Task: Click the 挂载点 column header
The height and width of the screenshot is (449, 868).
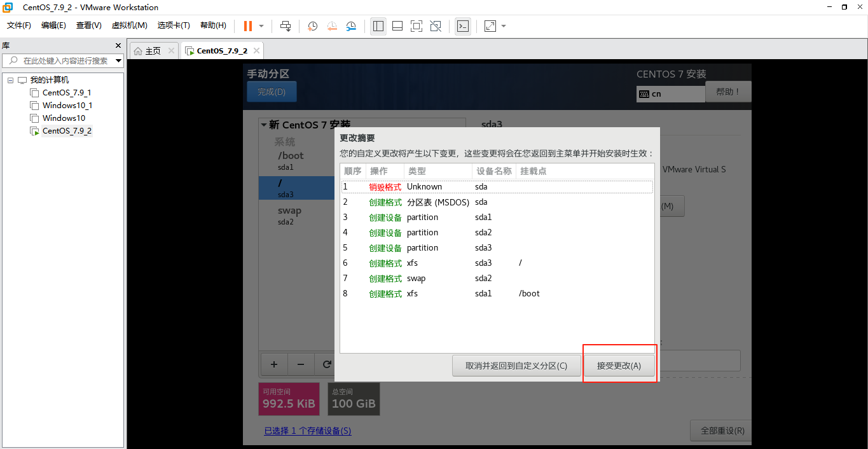Action: coord(584,171)
